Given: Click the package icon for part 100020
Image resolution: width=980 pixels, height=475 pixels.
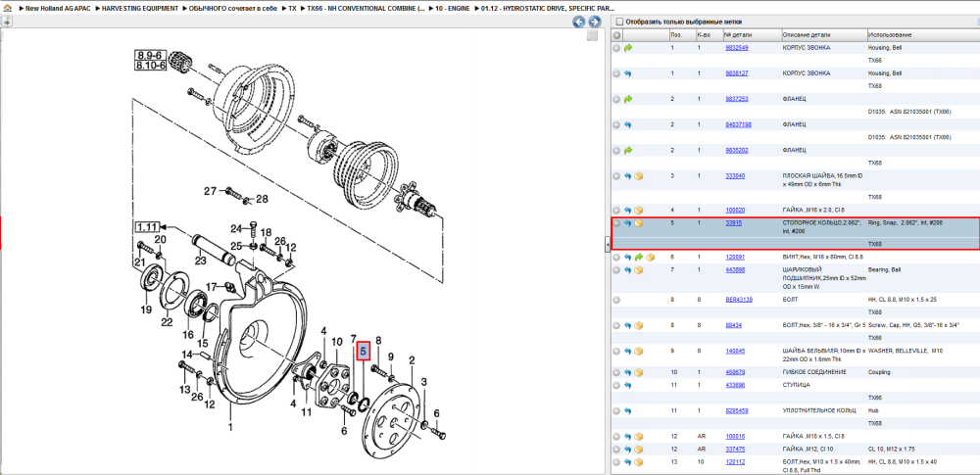Looking at the screenshot, I should [639, 210].
